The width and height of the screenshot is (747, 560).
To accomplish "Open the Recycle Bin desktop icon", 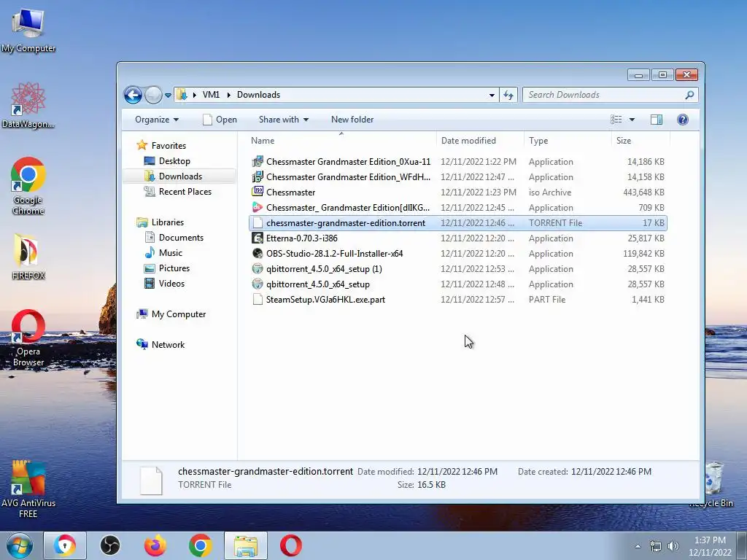I will 713,485.
